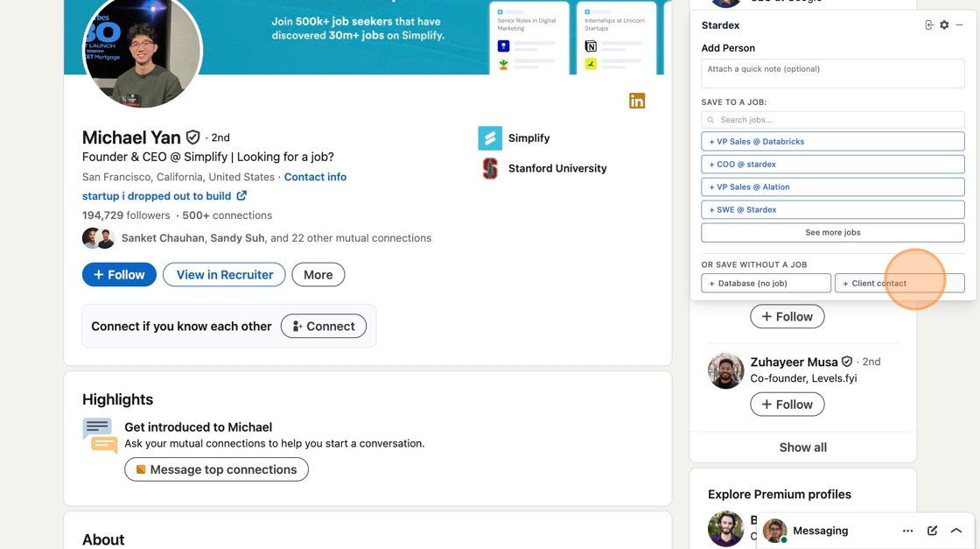This screenshot has width=980, height=549.
Task: Open Messaging options three-dot menu
Action: click(x=907, y=531)
